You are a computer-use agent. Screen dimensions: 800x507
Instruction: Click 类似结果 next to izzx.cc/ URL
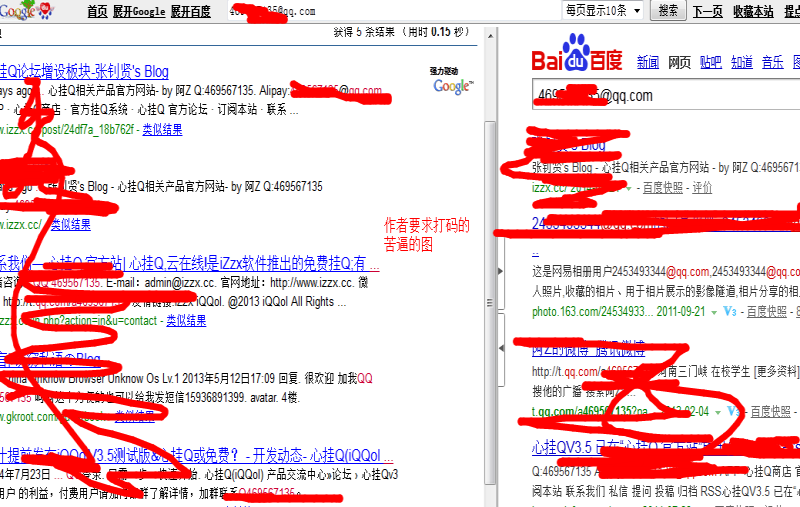pos(70,224)
